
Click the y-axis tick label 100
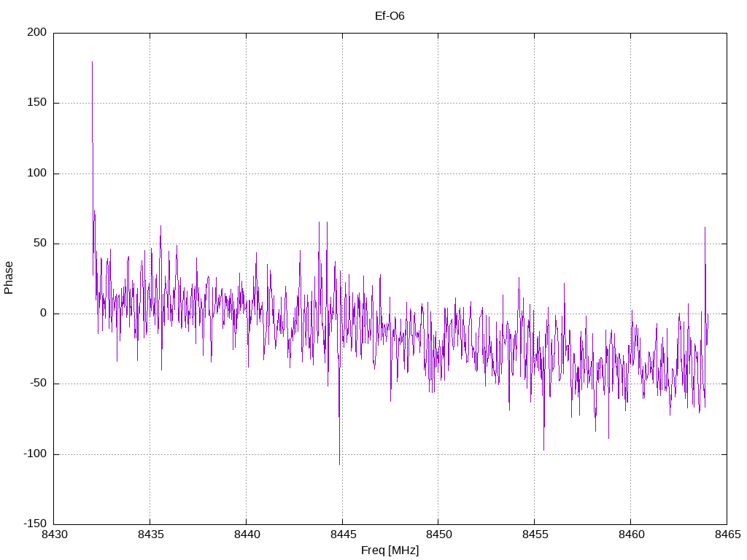point(37,173)
